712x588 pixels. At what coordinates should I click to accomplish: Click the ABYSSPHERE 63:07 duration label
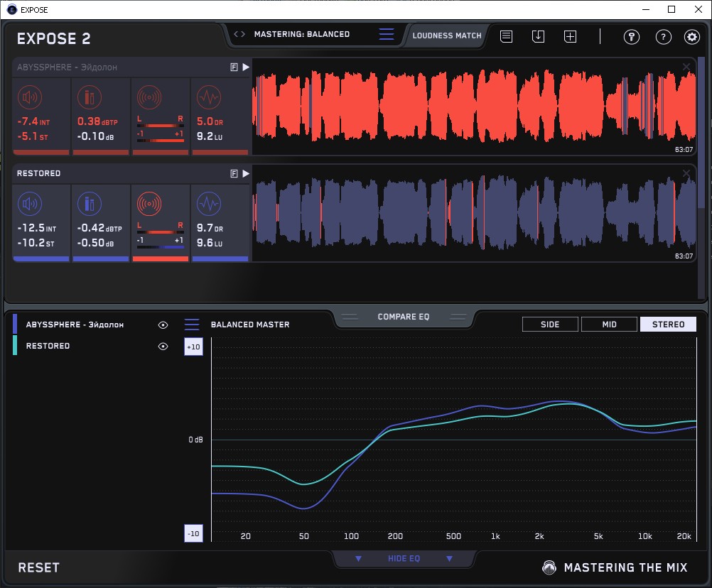point(684,150)
